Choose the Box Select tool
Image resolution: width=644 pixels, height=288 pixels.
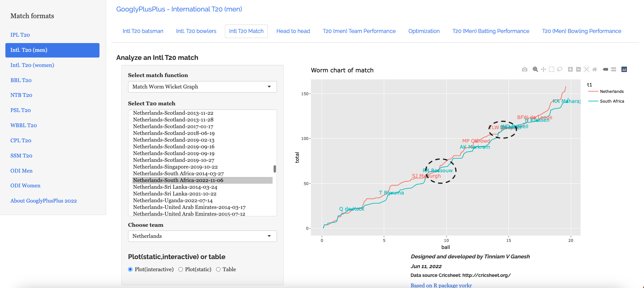[x=551, y=69]
